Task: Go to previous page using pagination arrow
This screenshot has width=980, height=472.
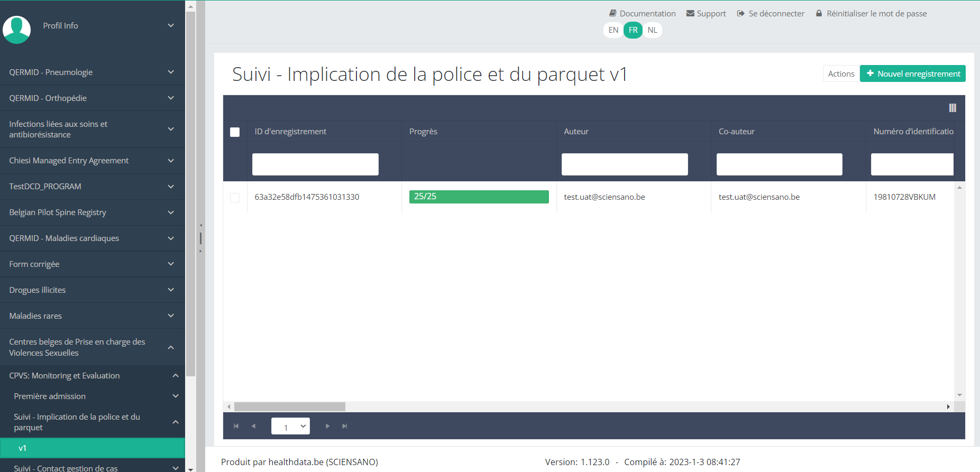Action: 254,426
